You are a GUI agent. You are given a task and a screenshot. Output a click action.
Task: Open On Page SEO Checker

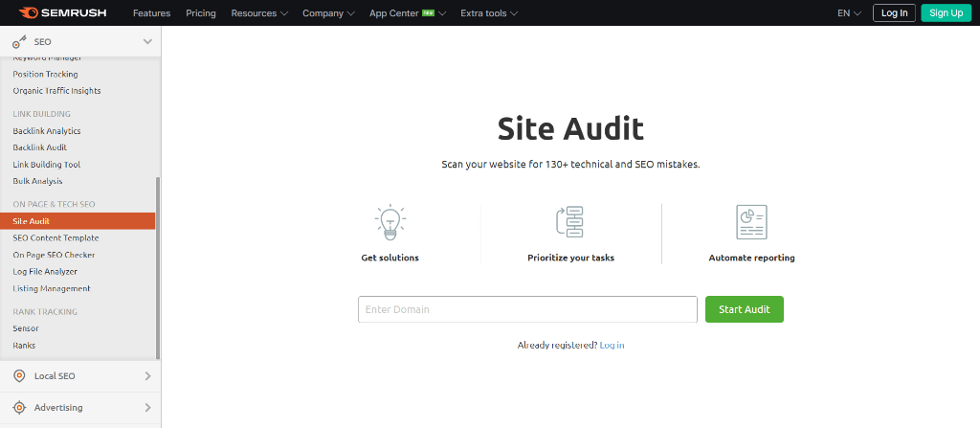pyautogui.click(x=54, y=256)
